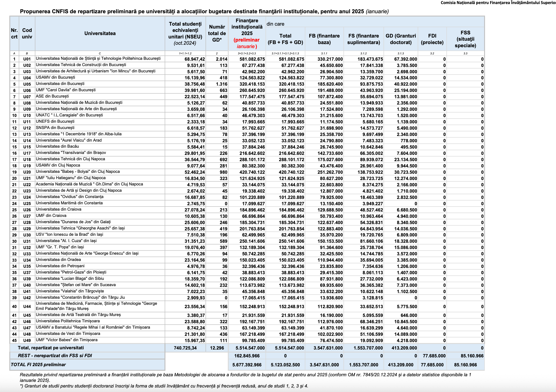Click Total, repartizat pe universitati row label
The image size is (556, 392).
point(51,348)
